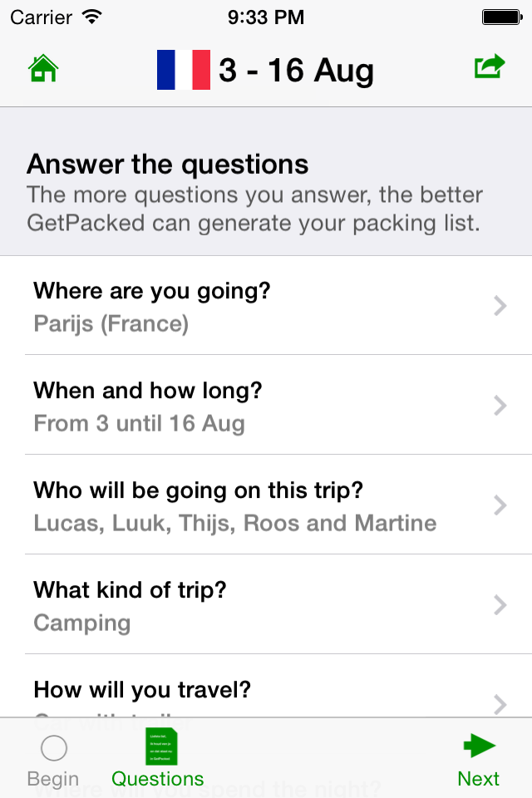The height and width of the screenshot is (798, 532).
Task: Open the 'From 3 until 16 Aug' row
Action: tap(139, 424)
